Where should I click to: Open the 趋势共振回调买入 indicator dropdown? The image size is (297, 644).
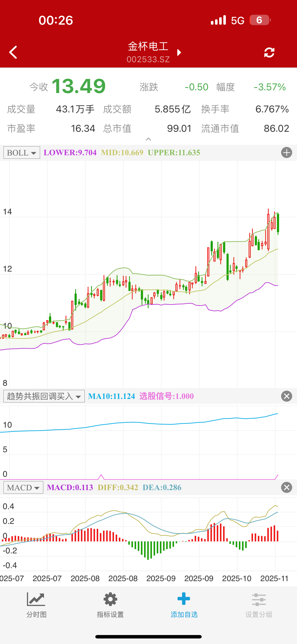[x=44, y=396]
